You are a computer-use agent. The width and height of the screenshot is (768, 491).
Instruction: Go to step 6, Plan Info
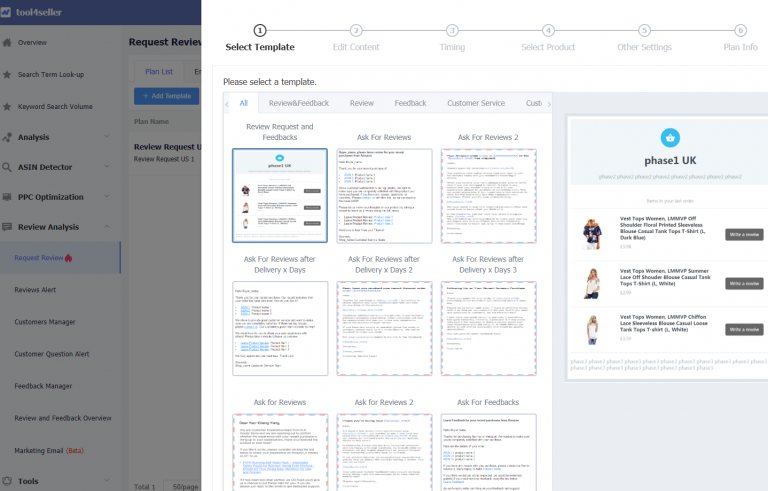point(740,38)
